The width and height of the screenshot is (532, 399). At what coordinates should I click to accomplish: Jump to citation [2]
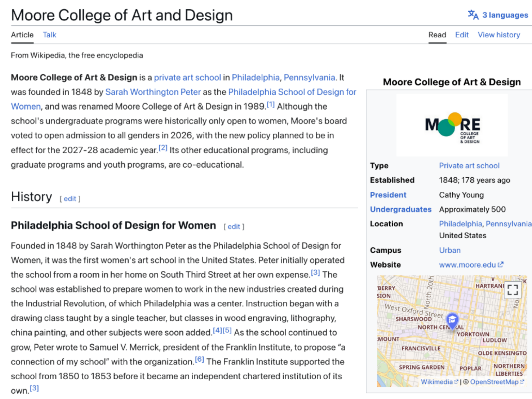point(163,148)
